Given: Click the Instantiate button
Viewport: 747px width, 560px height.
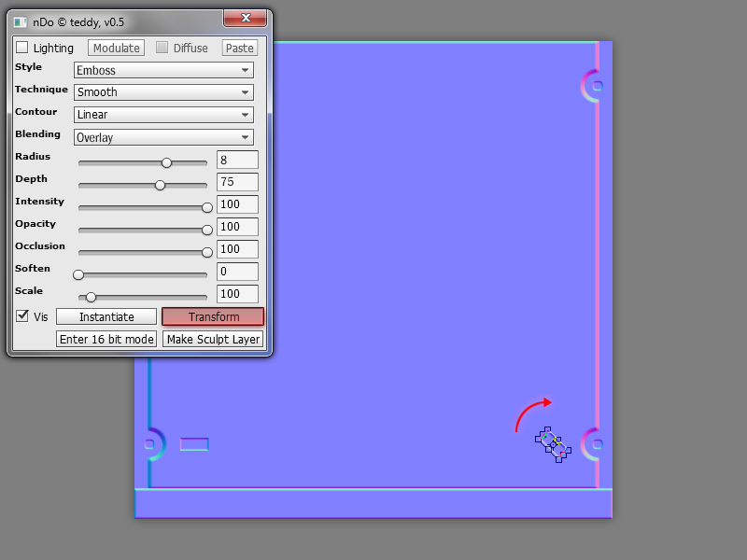Looking at the screenshot, I should [x=106, y=316].
